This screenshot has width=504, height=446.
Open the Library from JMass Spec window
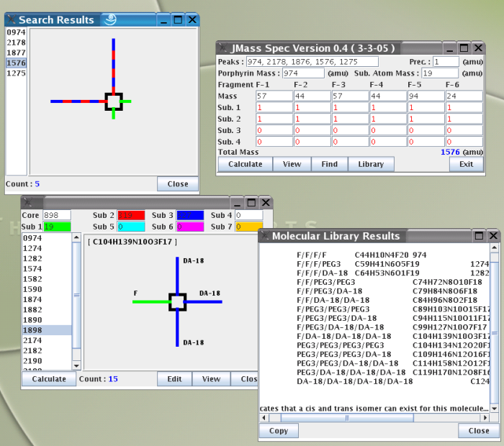tap(371, 164)
